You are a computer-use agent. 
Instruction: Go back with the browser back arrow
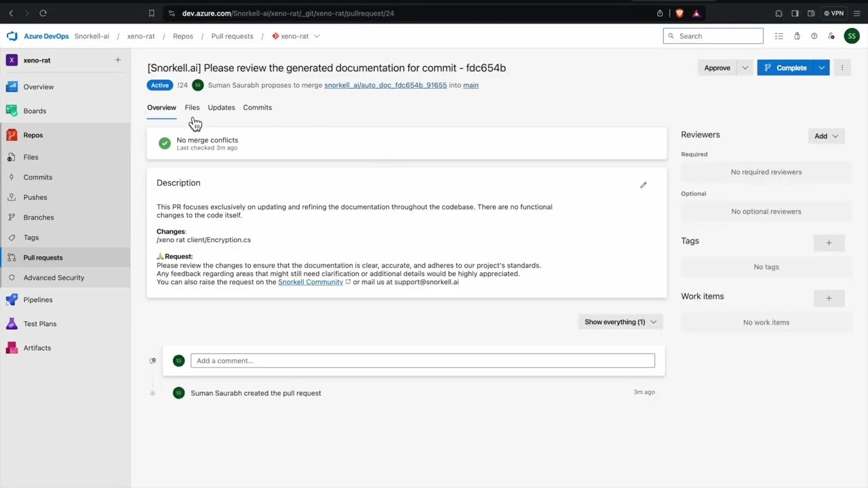click(x=11, y=13)
